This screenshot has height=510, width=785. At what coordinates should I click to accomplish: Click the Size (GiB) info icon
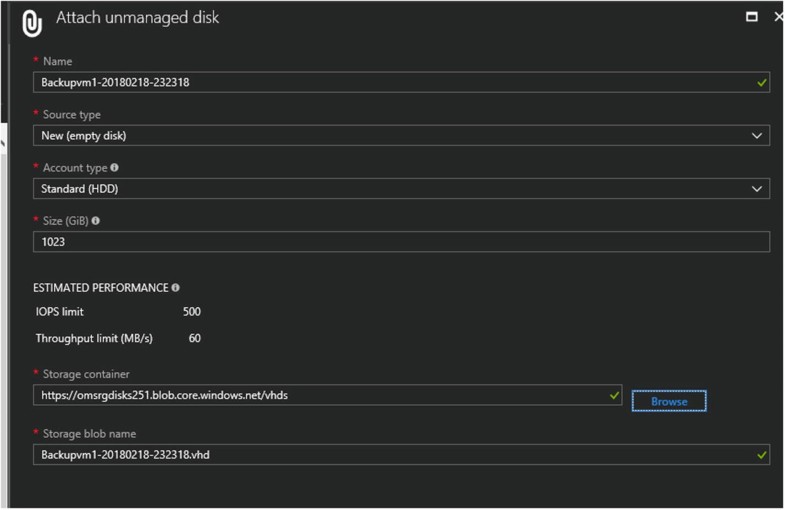point(96,221)
